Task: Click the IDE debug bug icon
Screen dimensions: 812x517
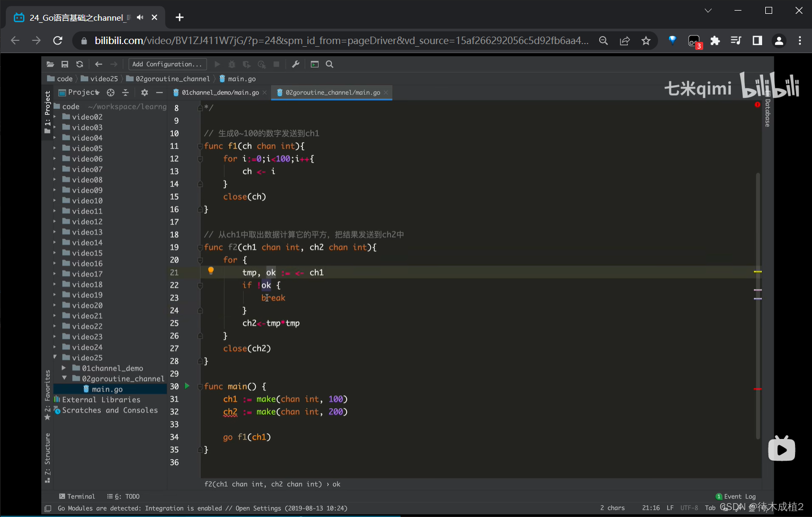Action: 232,64
